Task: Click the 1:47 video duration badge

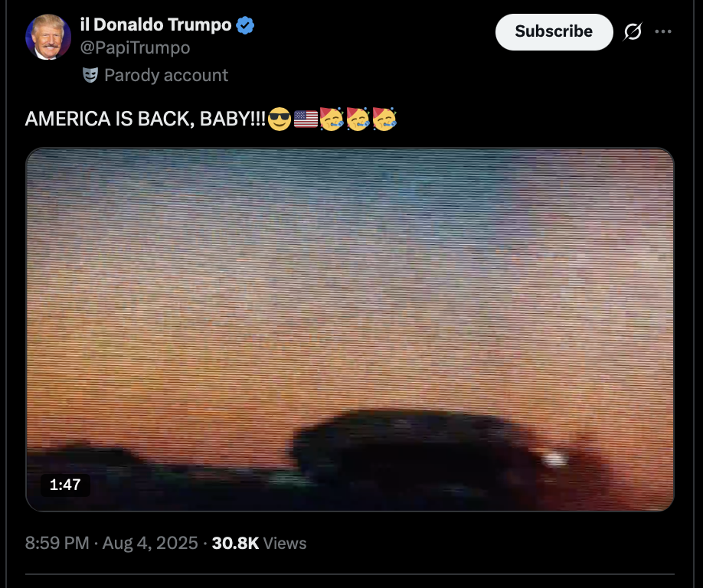Action: [65, 485]
